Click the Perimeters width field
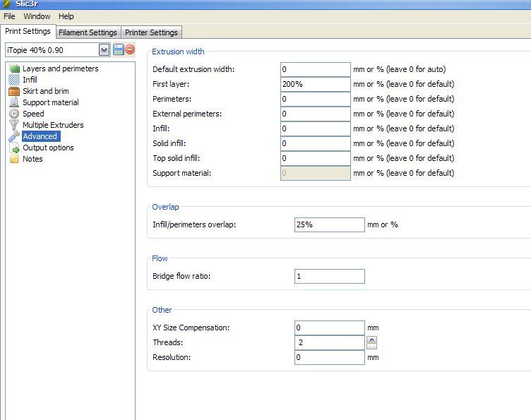531x420 pixels. click(x=315, y=99)
